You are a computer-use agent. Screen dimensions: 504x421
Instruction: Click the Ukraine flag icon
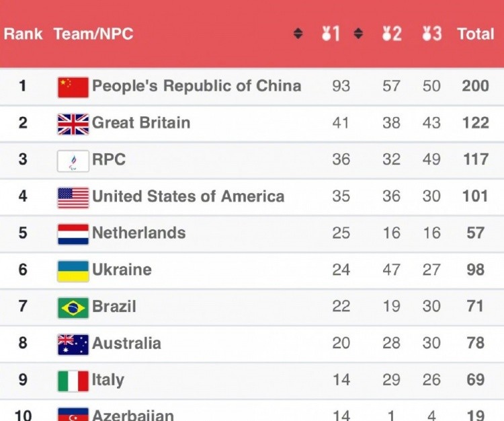[73, 271]
